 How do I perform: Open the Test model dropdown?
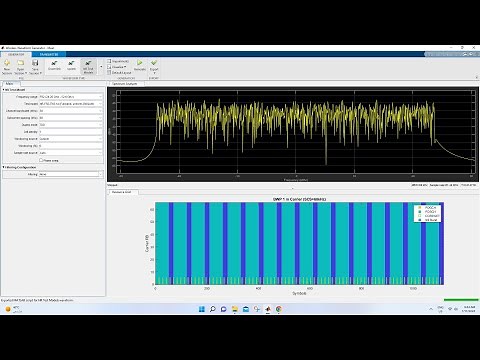pyautogui.click(x=71, y=104)
